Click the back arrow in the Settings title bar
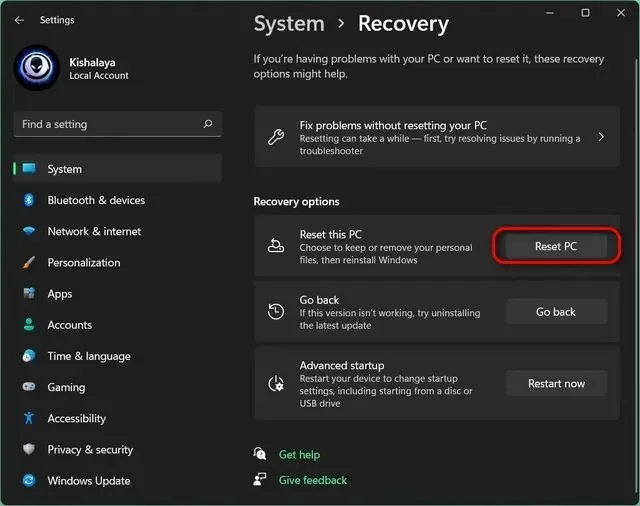The width and height of the screenshot is (640, 506). pyautogui.click(x=19, y=20)
